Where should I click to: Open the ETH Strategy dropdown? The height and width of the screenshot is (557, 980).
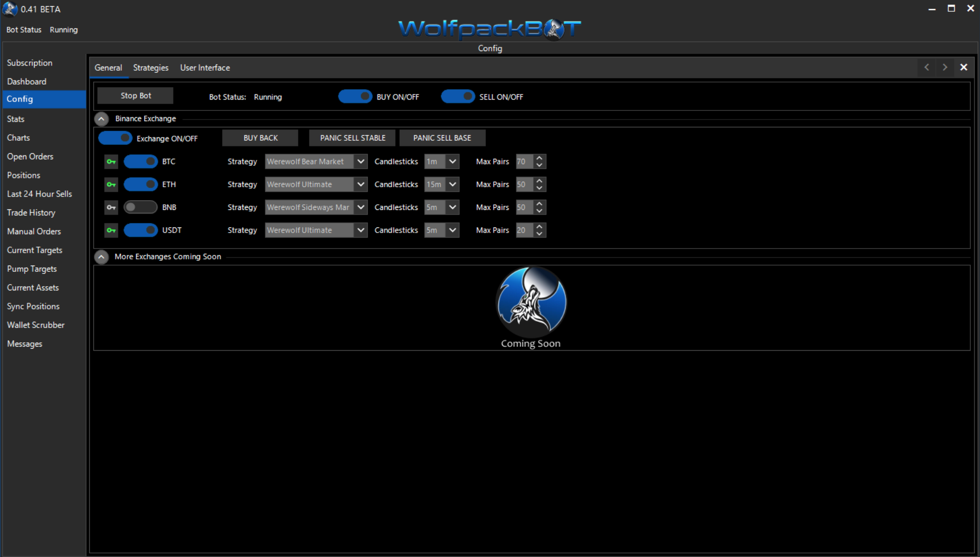pyautogui.click(x=316, y=184)
